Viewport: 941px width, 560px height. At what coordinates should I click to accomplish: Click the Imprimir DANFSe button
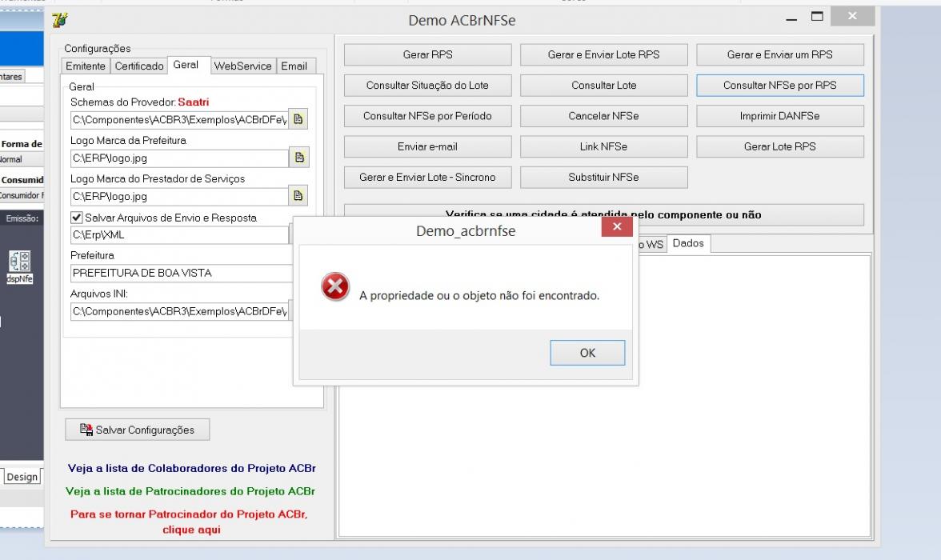click(x=779, y=116)
